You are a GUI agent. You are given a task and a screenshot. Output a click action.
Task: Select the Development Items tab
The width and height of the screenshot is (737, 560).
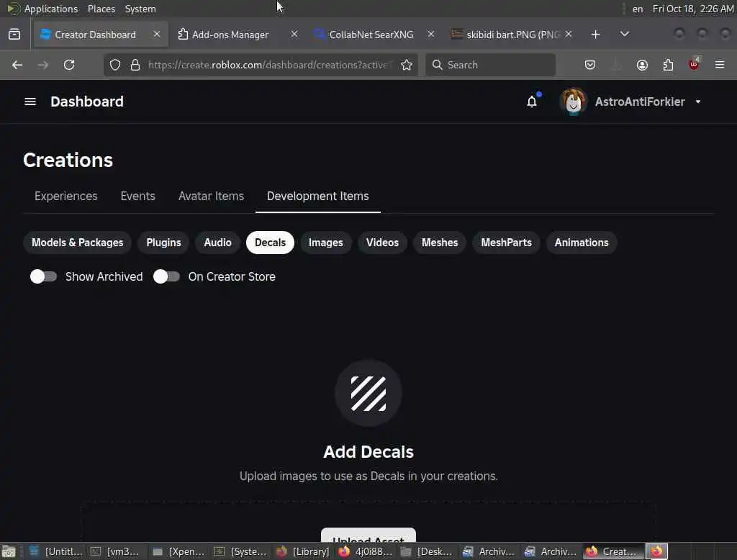tap(317, 196)
